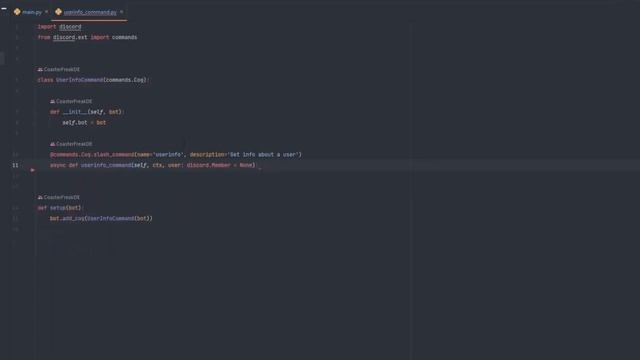Click the 'userinfo_command' function name
This screenshot has height=360, width=640.
(x=106, y=165)
